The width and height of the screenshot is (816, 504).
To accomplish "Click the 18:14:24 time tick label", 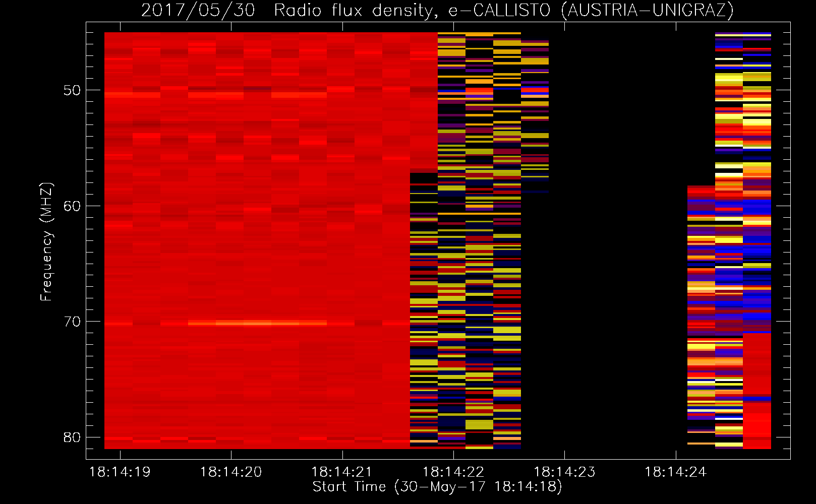I will point(676,472).
